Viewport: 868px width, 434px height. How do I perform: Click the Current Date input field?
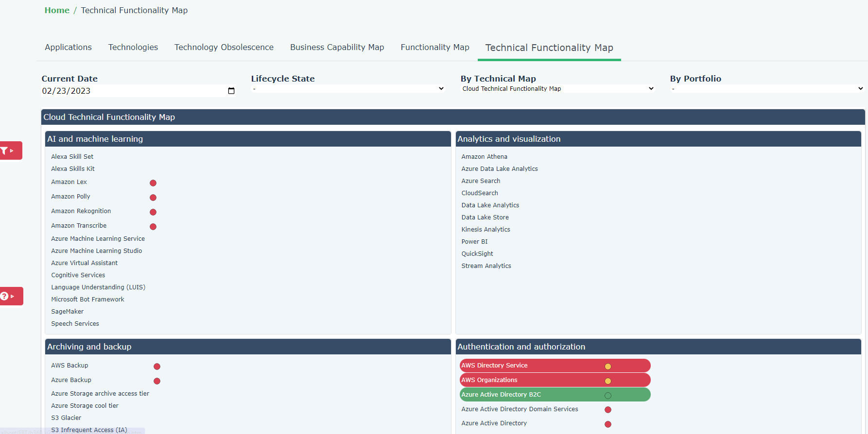coord(131,91)
